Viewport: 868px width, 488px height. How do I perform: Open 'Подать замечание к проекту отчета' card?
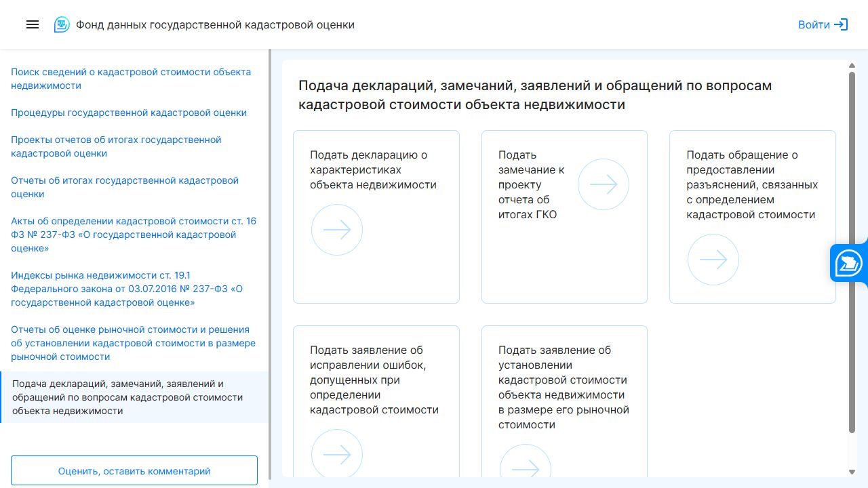[564, 217]
